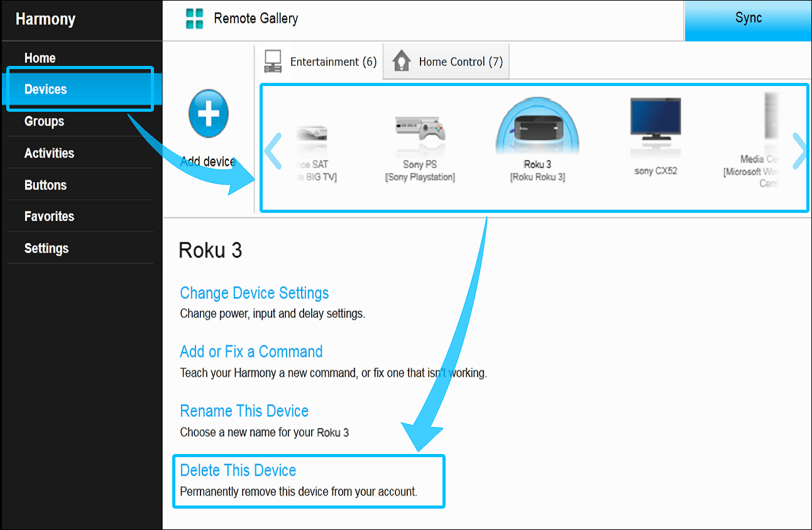
Task: Click the Roku 3 device heading
Action: pos(210,250)
